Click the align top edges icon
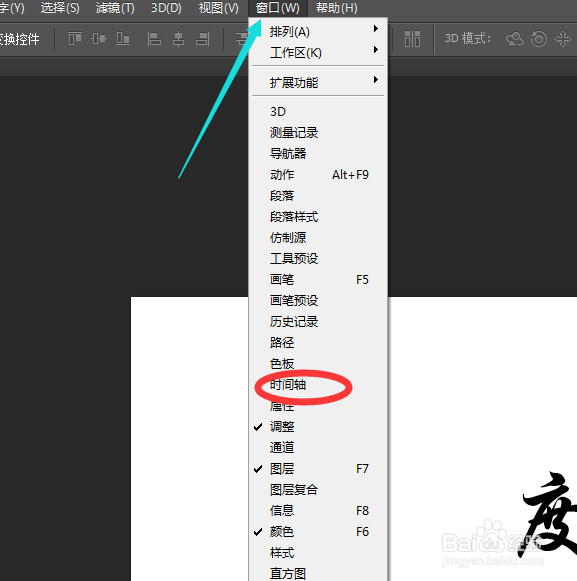Image resolution: width=577 pixels, height=581 pixels. pos(75,39)
